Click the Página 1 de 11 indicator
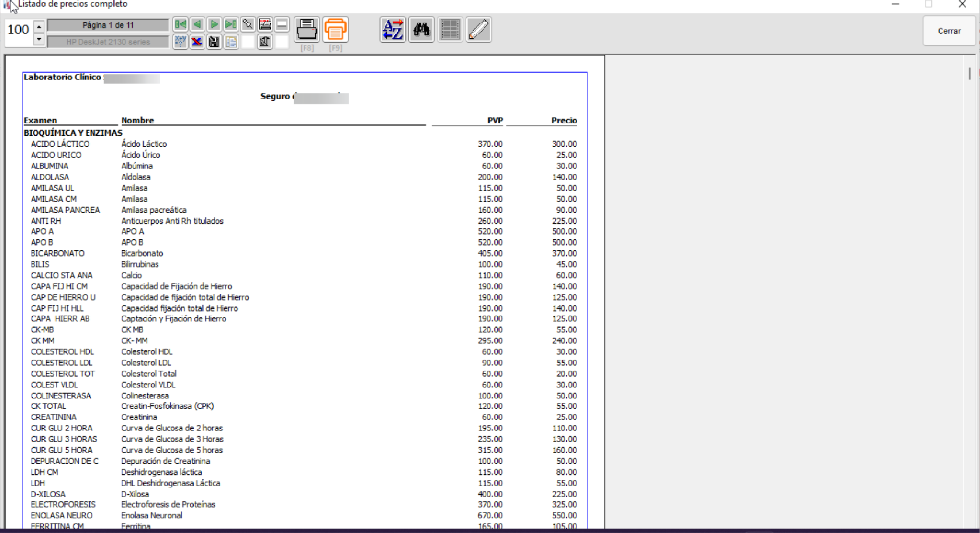Screen dimensions: 980x533 point(108,25)
